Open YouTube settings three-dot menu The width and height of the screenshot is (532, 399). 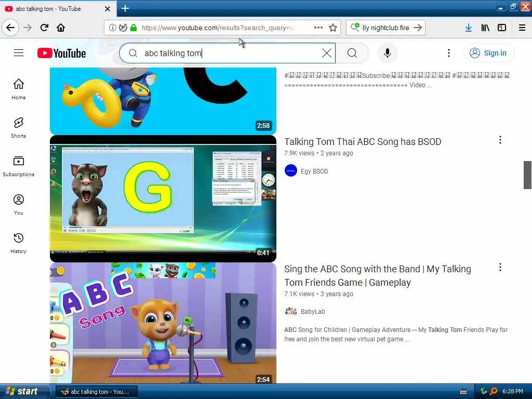[448, 53]
